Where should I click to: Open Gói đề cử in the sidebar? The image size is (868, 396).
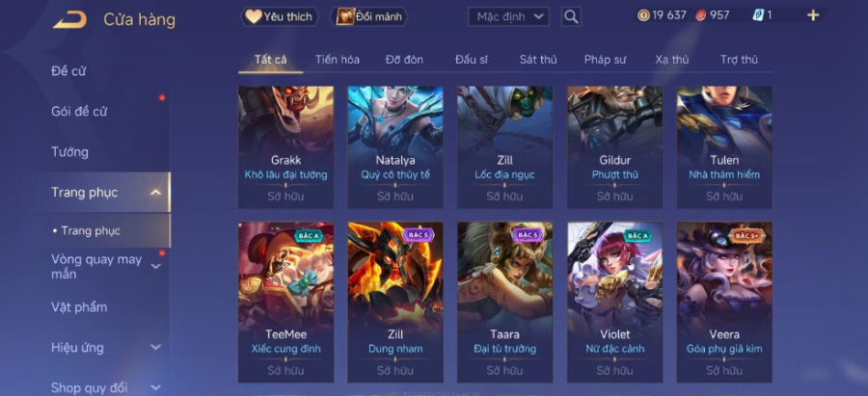(79, 112)
